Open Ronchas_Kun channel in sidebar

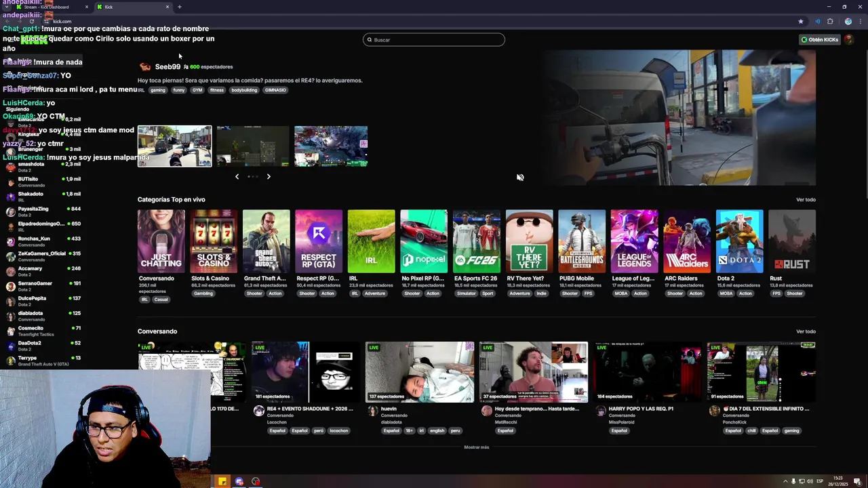point(42,241)
